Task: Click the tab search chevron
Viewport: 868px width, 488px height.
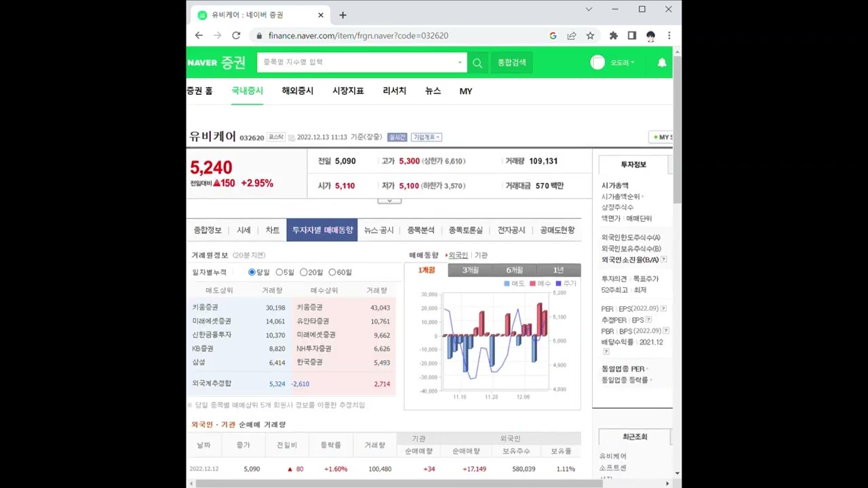Action: click(x=589, y=9)
